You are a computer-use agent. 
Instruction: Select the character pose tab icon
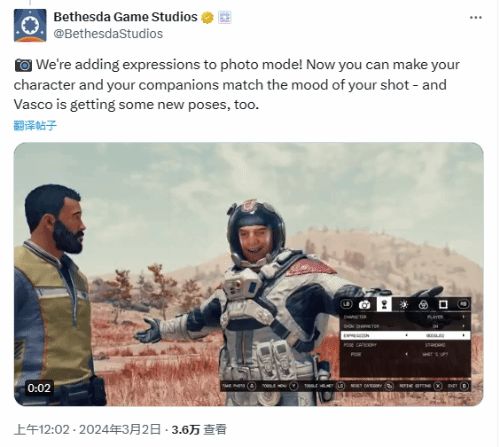(x=384, y=304)
